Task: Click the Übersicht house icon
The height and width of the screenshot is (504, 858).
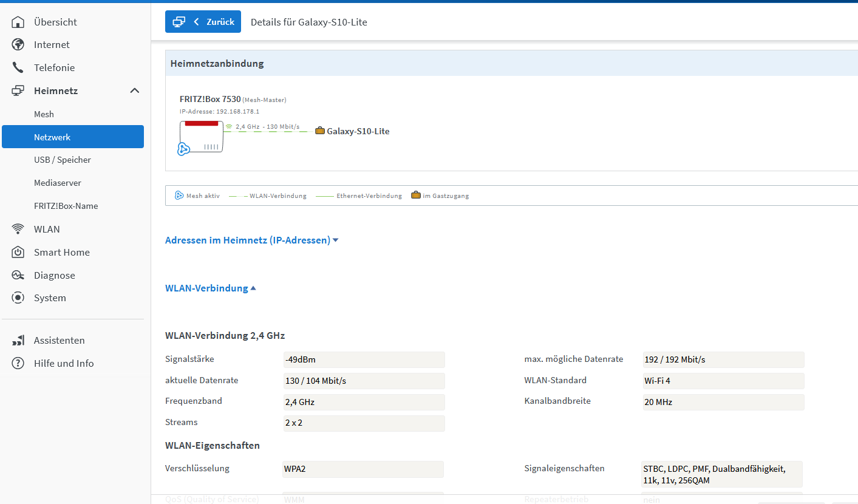Action: pyautogui.click(x=18, y=22)
